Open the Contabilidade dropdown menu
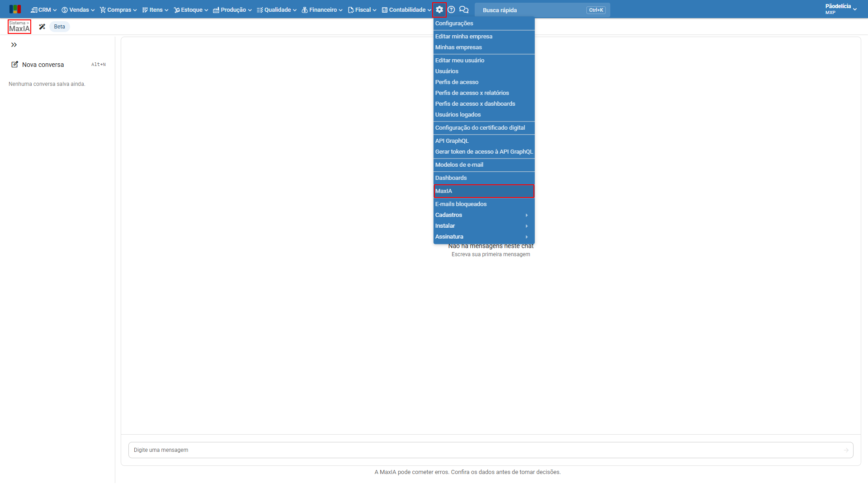Viewport: 868px width, 488px height. [x=406, y=9]
